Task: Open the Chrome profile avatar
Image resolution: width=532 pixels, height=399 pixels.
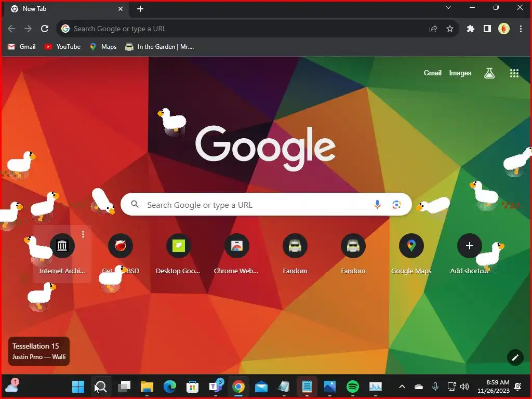Action: coord(504,29)
